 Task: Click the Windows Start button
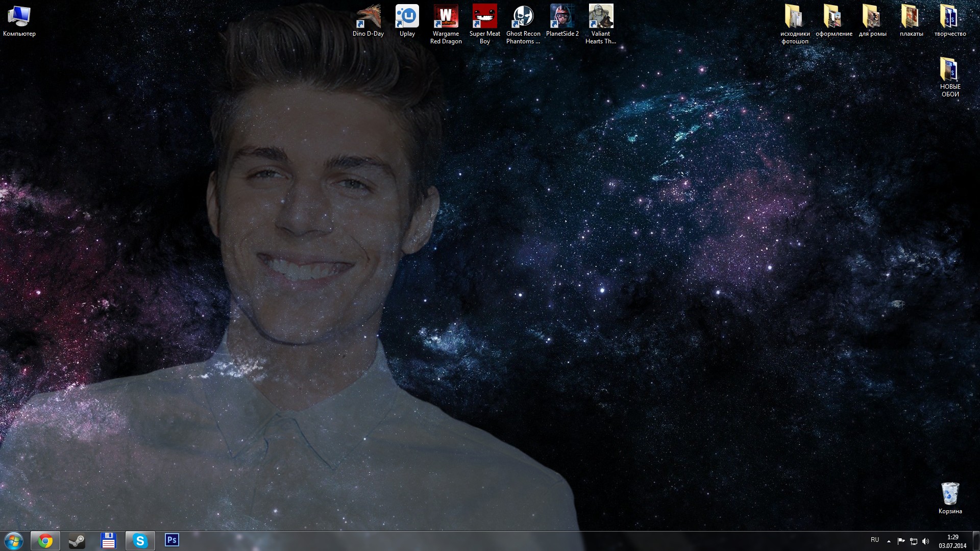tap(14, 541)
